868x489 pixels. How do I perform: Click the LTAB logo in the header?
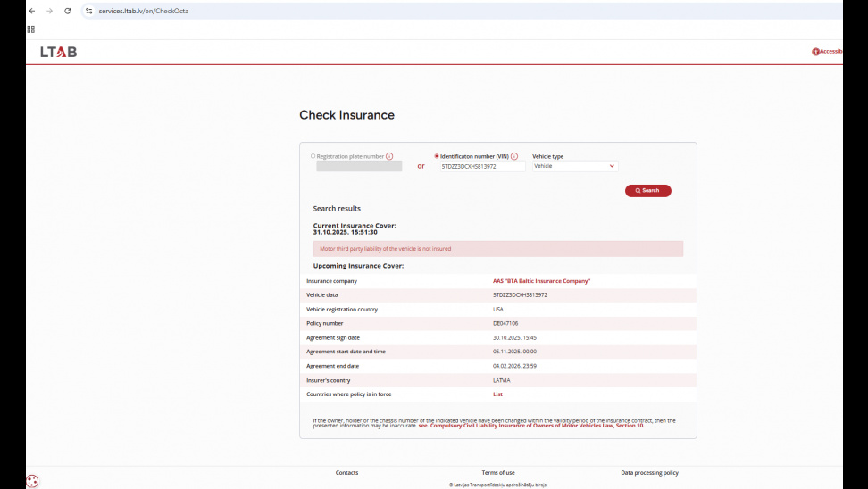[58, 52]
